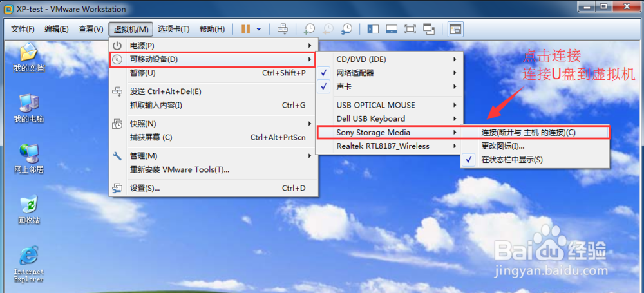This screenshot has width=644, height=293.
Task: Click the VMware Workstation title bar icon
Action: point(8,8)
